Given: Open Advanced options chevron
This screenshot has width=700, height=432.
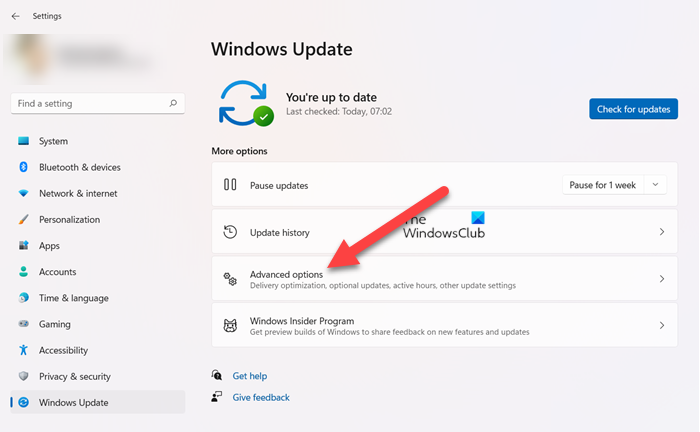Looking at the screenshot, I should pos(662,279).
